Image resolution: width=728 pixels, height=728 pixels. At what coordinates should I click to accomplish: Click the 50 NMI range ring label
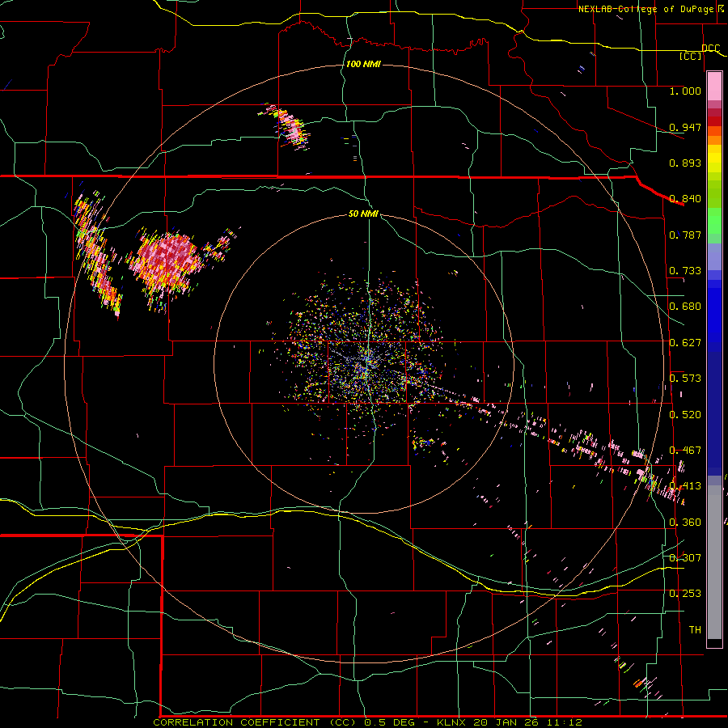coord(363,214)
